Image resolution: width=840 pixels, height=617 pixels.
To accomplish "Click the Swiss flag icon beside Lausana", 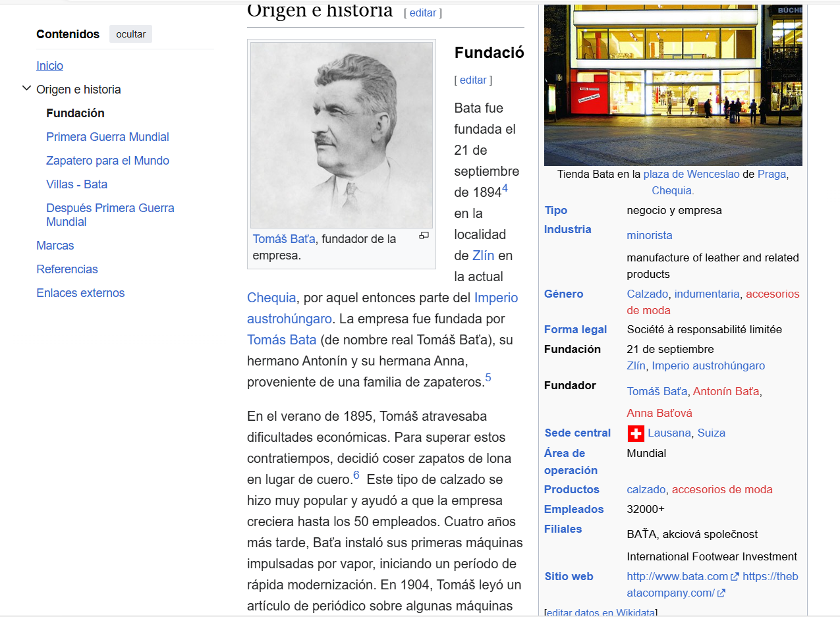I will point(636,433).
